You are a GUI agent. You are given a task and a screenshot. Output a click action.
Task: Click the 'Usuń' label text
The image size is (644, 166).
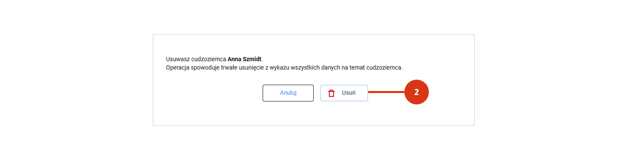point(349,93)
